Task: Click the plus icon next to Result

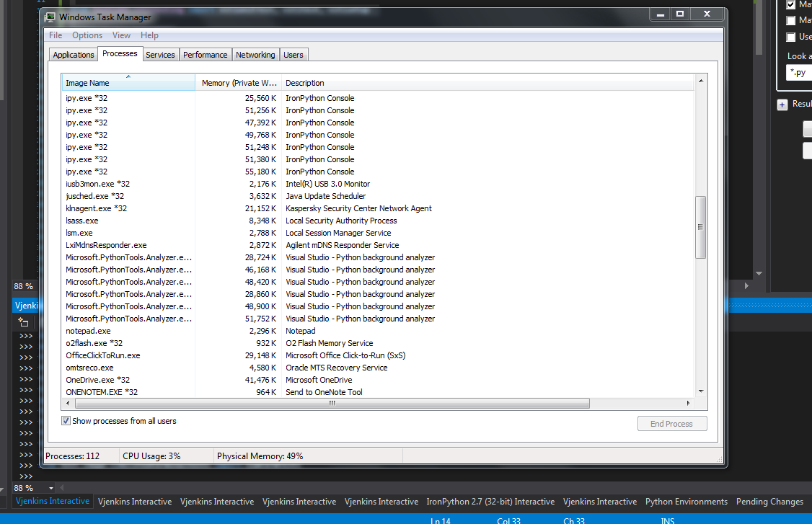Action: click(x=783, y=105)
